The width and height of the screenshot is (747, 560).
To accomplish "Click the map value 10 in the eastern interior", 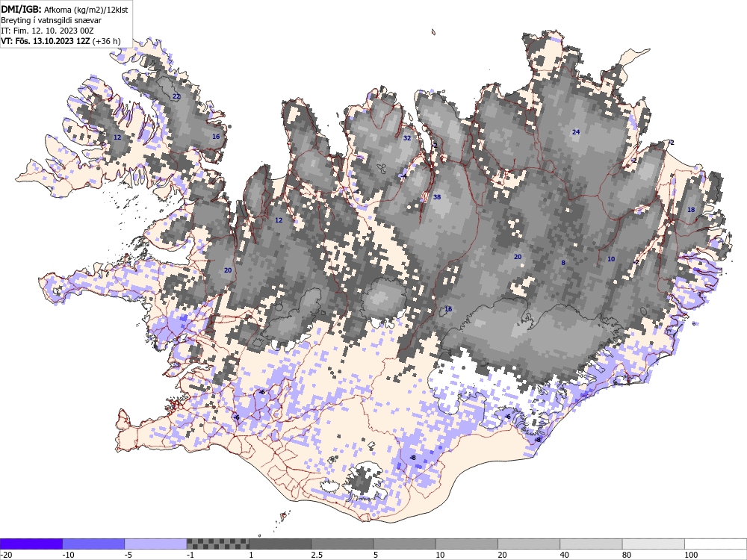I will pyautogui.click(x=611, y=258).
